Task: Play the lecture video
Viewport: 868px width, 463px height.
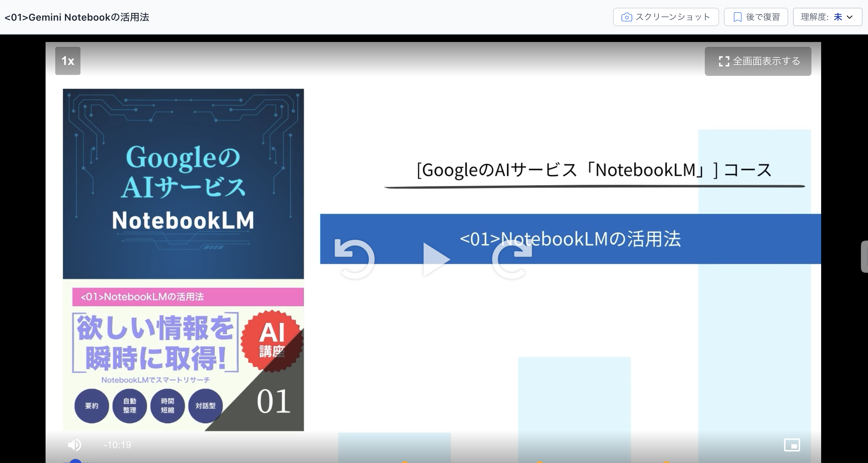Action: point(436,259)
